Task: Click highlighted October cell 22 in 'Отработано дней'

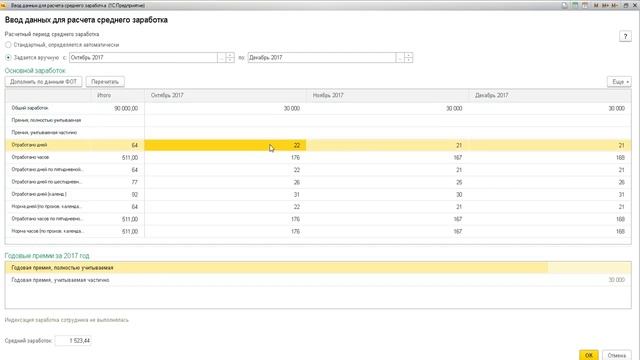Action: pos(225,145)
